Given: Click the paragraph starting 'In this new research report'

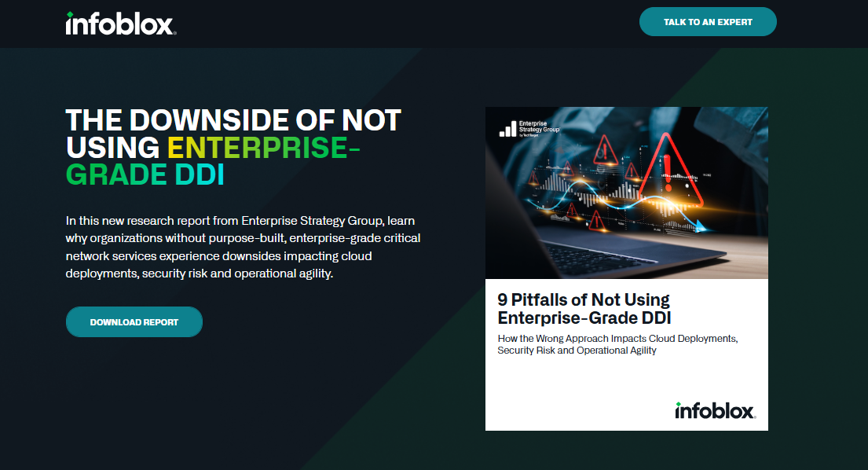Looking at the screenshot, I should (243, 247).
